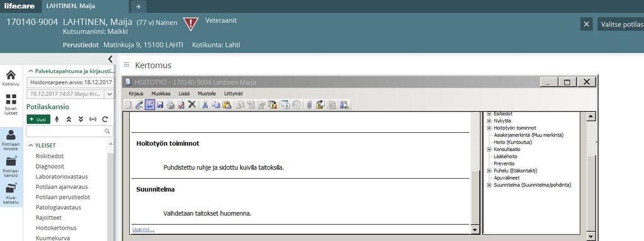Click the search binoculars toolbar icon
Viewport: 644px width, 241px height.
344,104
